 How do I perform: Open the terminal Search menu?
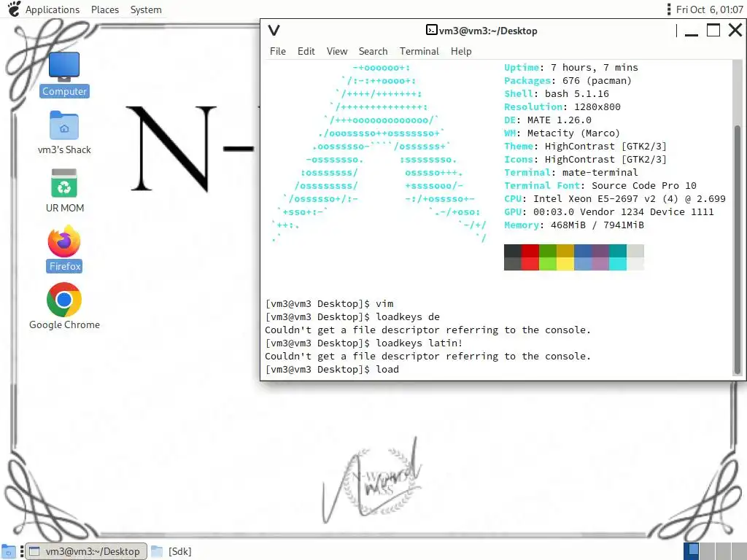tap(373, 51)
